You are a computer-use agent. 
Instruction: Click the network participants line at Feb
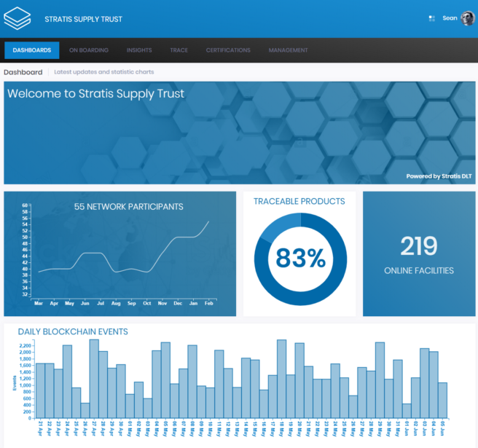point(208,221)
